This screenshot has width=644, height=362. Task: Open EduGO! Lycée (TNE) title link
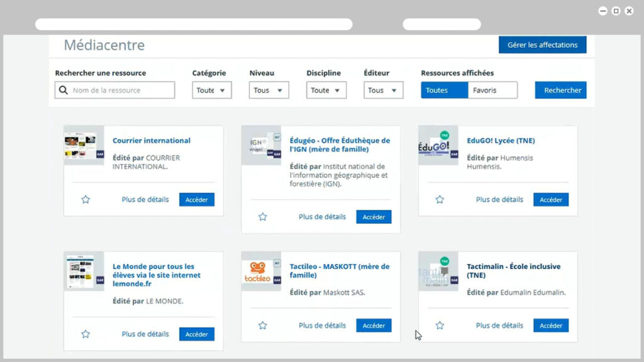coord(501,140)
